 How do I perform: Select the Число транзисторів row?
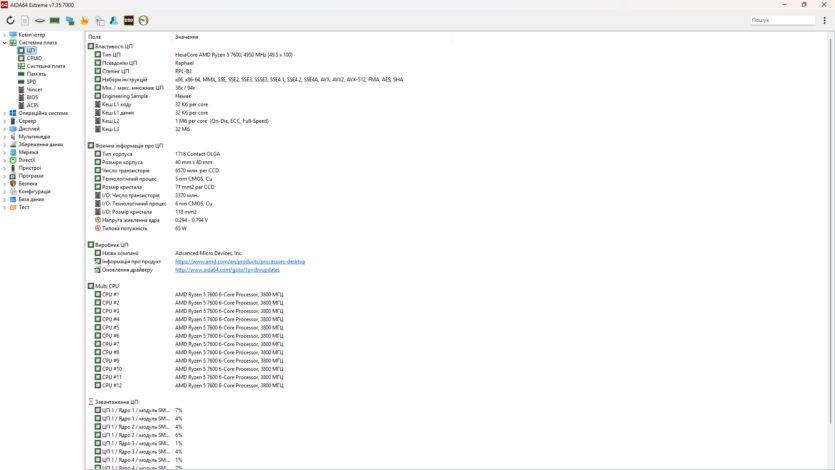(x=157, y=170)
